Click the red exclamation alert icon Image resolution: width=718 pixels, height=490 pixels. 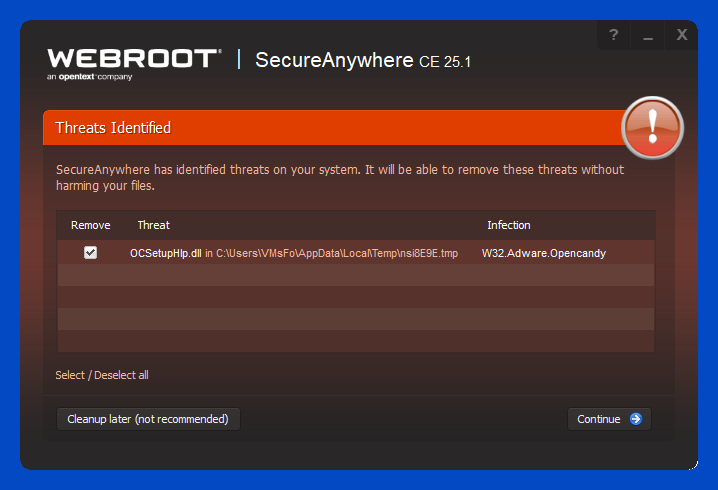tap(652, 127)
